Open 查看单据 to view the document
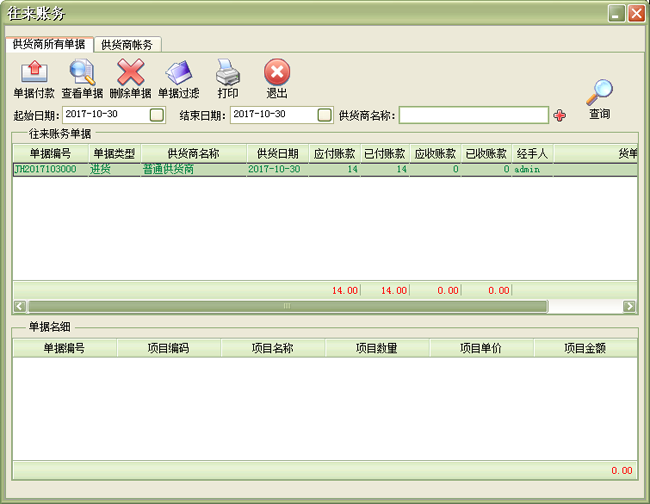 (81, 73)
